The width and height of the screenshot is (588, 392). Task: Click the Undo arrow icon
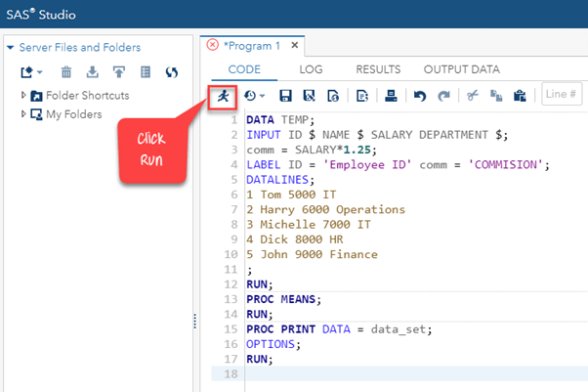click(421, 96)
